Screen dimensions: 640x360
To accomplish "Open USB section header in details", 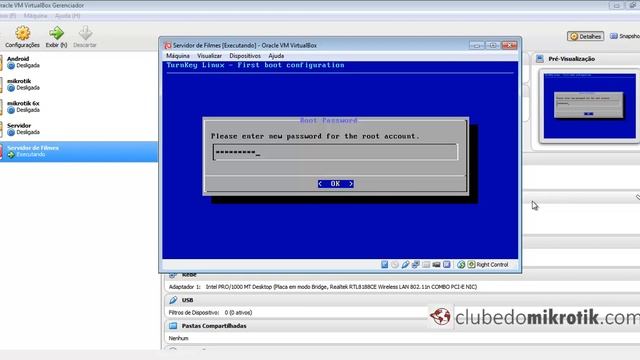I will pyautogui.click(x=187, y=300).
